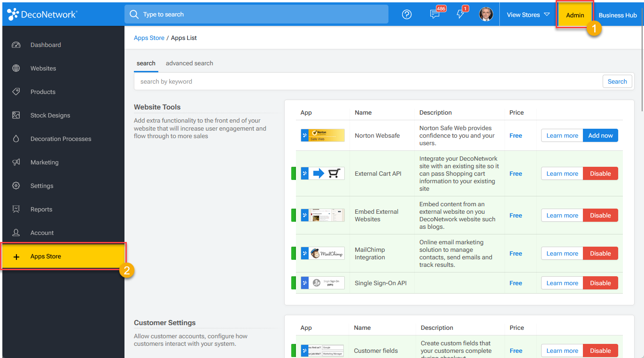Follow the Apps Store breadcrumb link

pyautogui.click(x=149, y=38)
